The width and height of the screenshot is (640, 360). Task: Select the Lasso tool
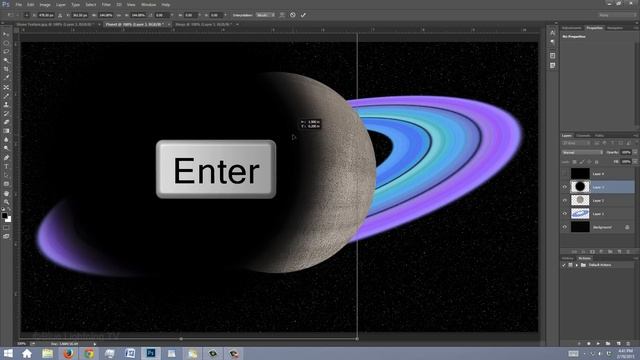point(6,51)
